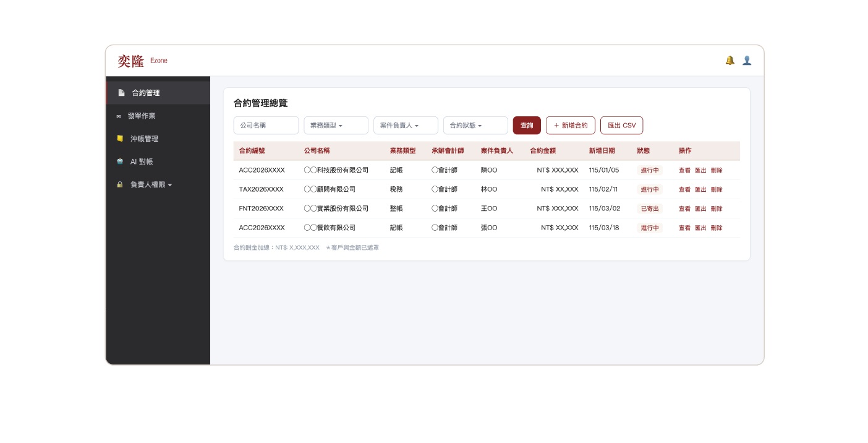Click the 合約管理 document icon in sidebar
This screenshot has width=868, height=443.
coord(121,93)
